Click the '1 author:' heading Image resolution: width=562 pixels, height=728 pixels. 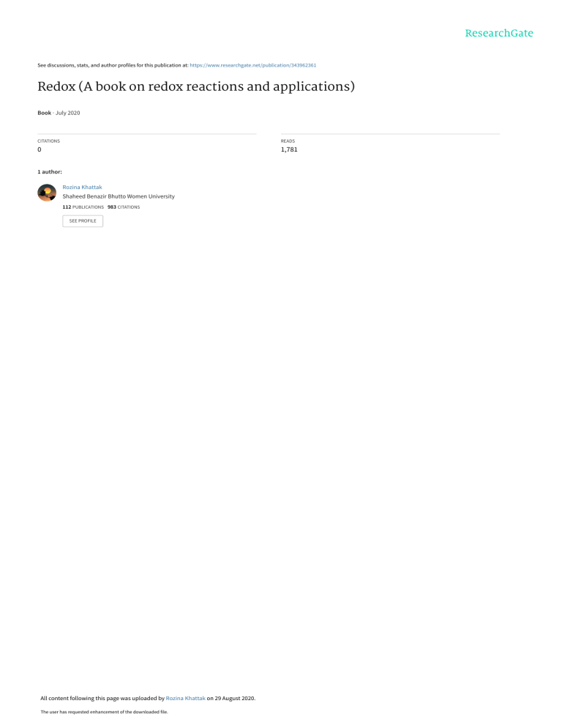click(x=50, y=172)
